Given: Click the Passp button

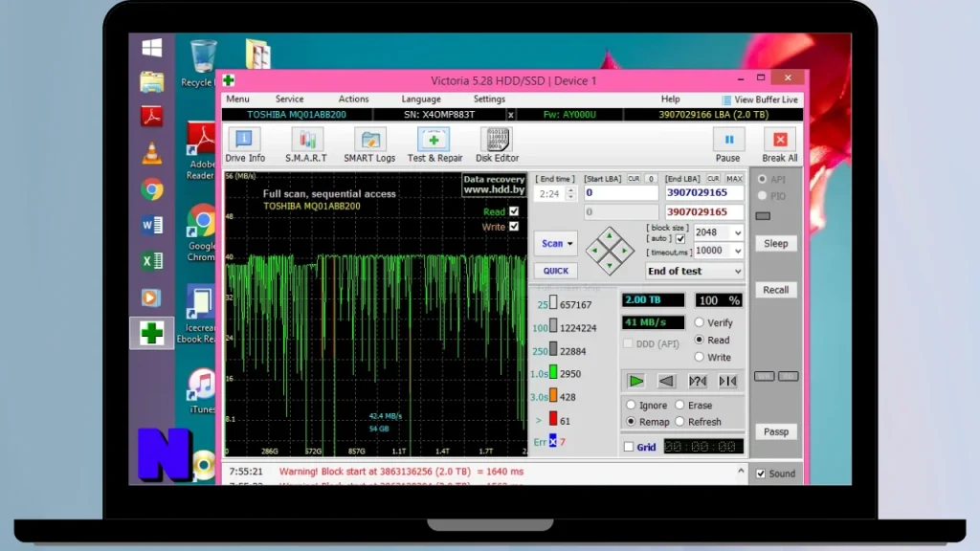Looking at the screenshot, I should (775, 431).
